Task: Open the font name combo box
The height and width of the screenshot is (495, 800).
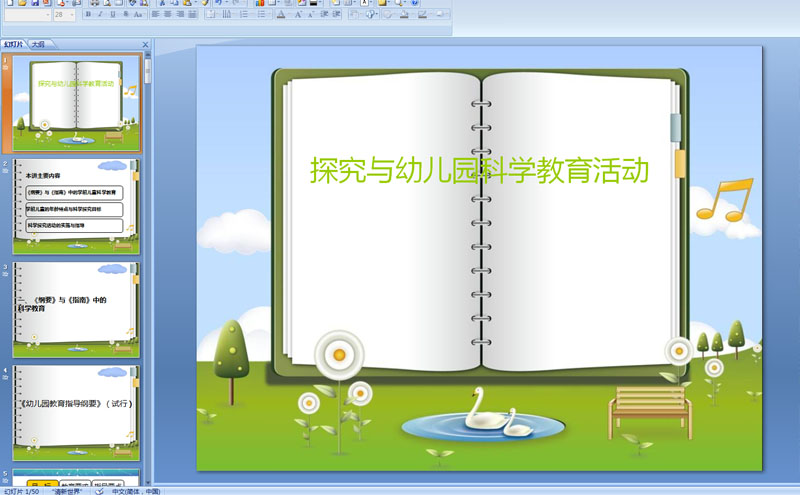Action: [28, 15]
